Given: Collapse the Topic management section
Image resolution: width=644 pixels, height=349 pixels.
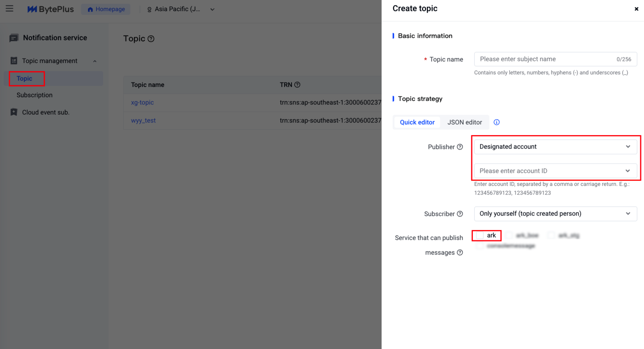Looking at the screenshot, I should pos(95,61).
